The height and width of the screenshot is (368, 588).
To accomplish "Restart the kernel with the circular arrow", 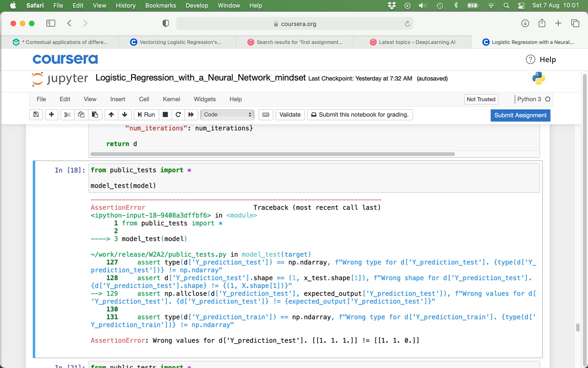I will 178,114.
